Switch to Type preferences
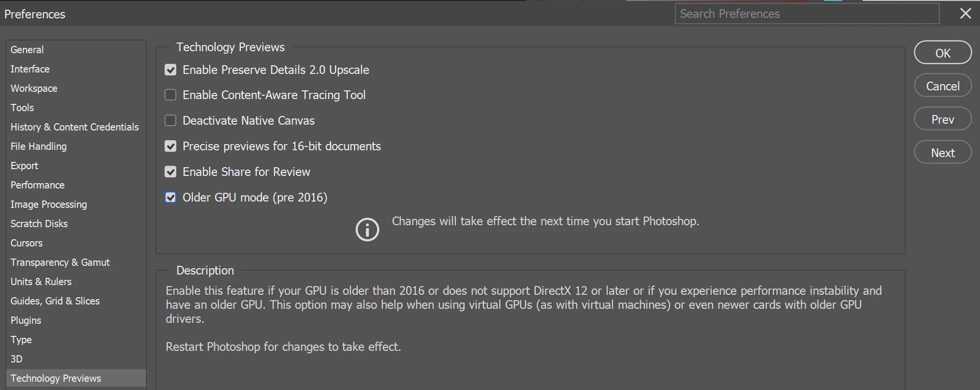Screen dimensions: 980x390 tap(76, 340)
